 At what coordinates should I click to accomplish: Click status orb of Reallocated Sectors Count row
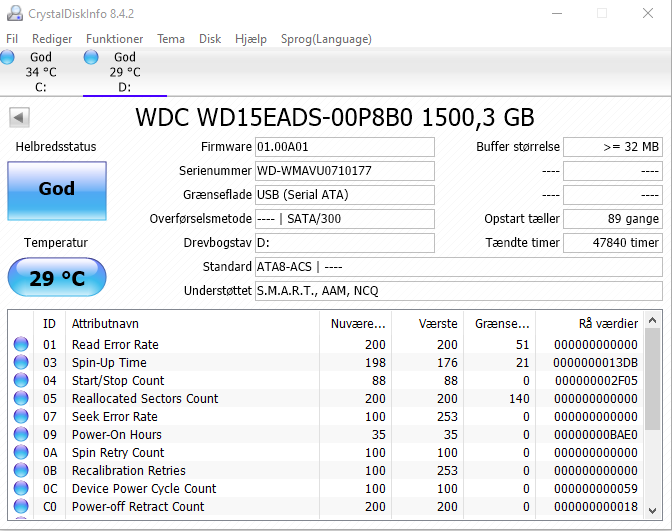(21, 398)
